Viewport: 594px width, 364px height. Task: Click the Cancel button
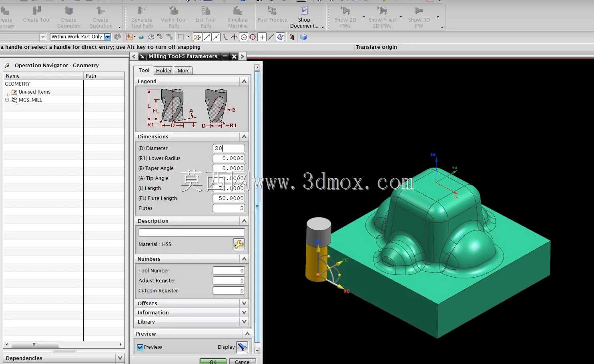tap(243, 362)
